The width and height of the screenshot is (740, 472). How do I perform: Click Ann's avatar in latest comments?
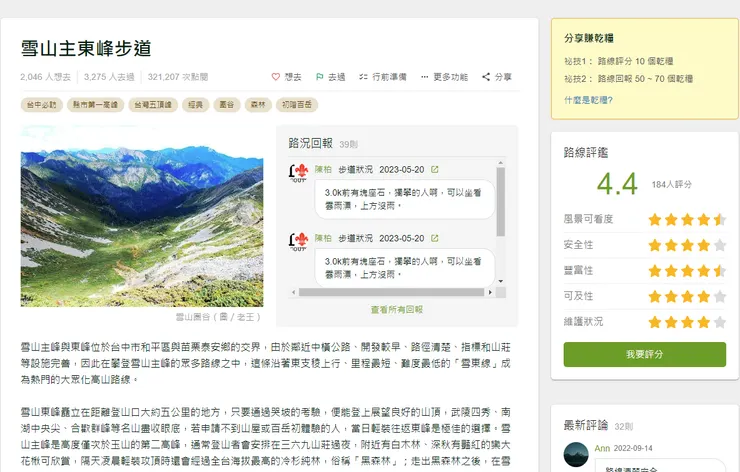(576, 454)
